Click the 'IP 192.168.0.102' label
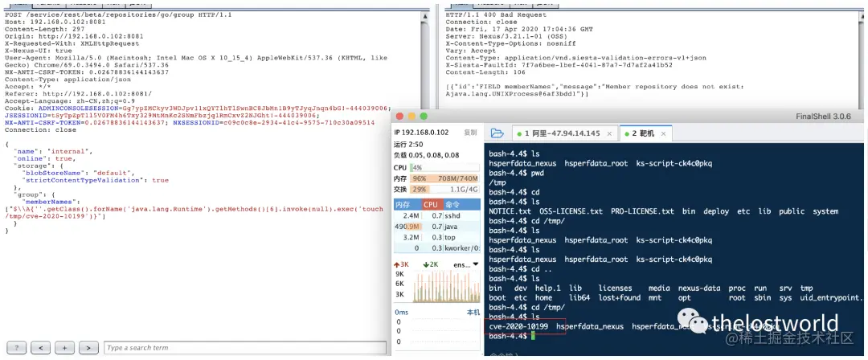The height and width of the screenshot is (360, 868). tap(421, 133)
